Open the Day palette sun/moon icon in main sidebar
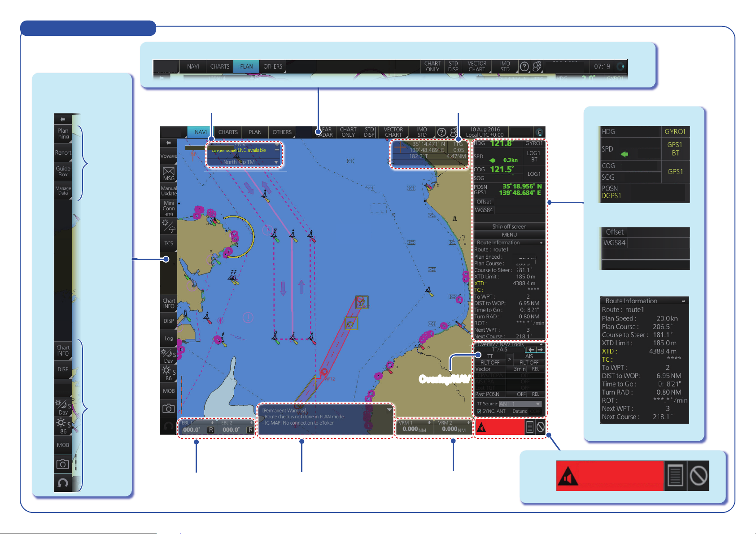Image resolution: width=756 pixels, height=534 pixels. pos(168,356)
